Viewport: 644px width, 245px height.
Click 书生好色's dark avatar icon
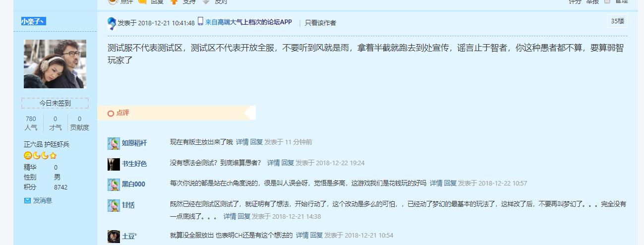click(x=114, y=164)
